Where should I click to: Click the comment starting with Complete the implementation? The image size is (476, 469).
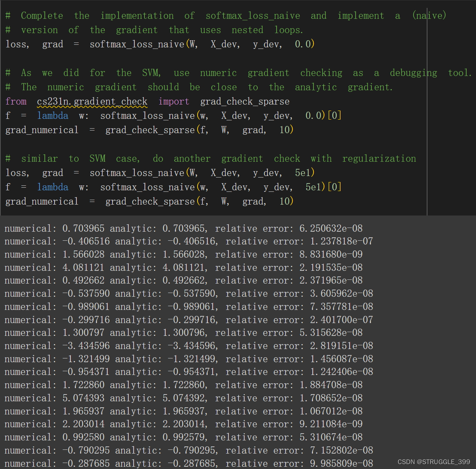click(x=226, y=16)
